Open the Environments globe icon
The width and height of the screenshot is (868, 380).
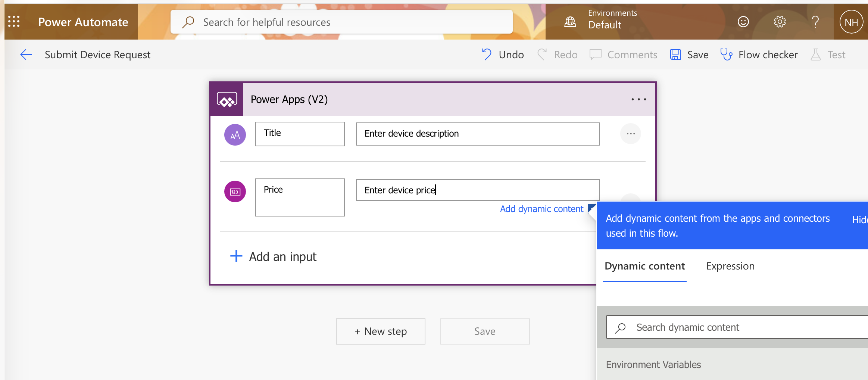click(570, 22)
